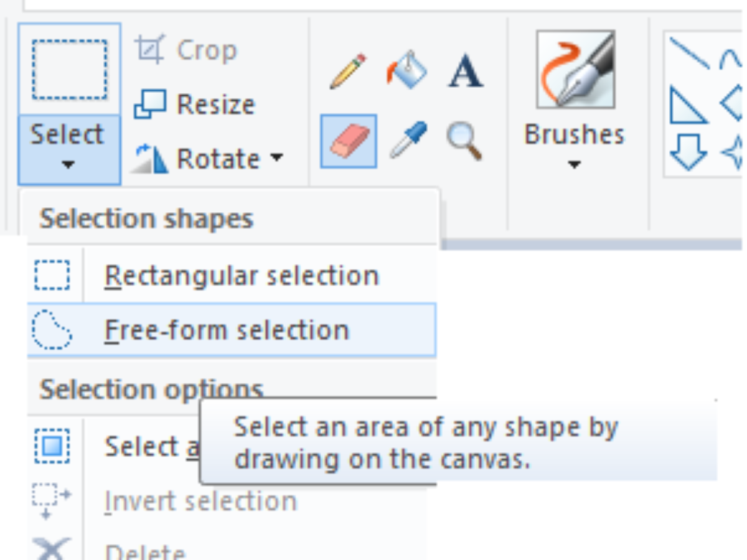Viewport: 747px width, 560px height.
Task: Select the down arrow shape
Action: click(688, 151)
